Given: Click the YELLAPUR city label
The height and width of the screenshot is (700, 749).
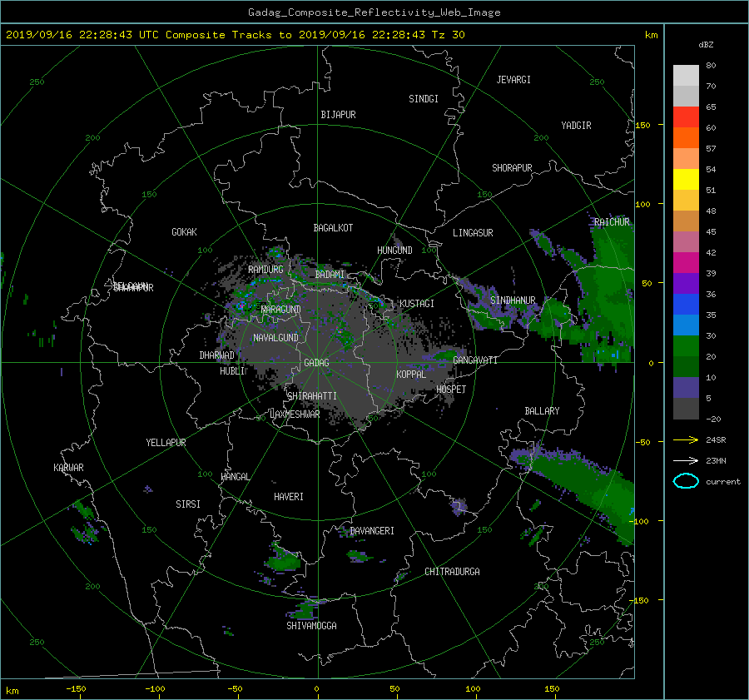Looking at the screenshot, I should 166,443.
